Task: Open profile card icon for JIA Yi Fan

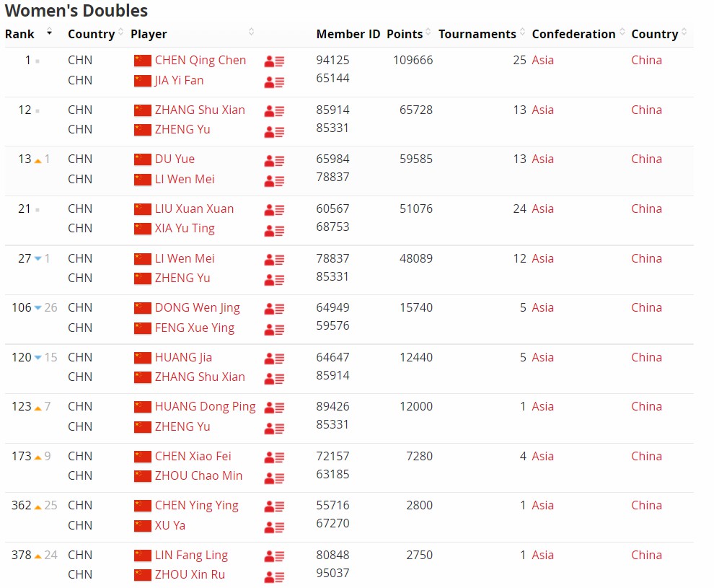Action: click(x=274, y=82)
